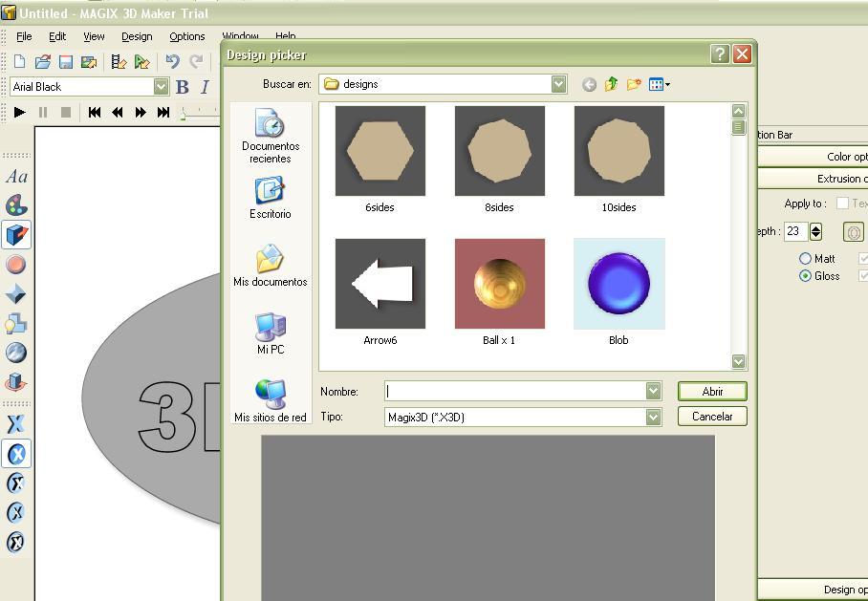The image size is (868, 601).
Task: Open the 'Buscar en' designs folder dropdown
Action: pyautogui.click(x=557, y=84)
